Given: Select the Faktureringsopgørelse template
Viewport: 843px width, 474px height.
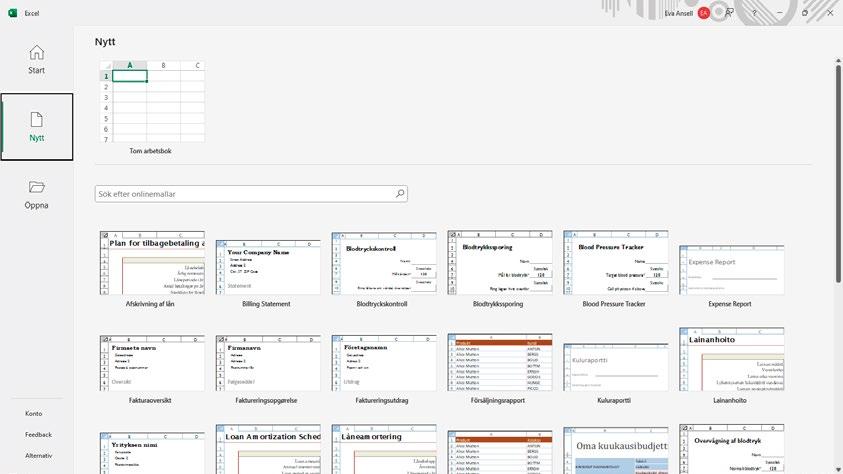Looking at the screenshot, I should point(268,363).
